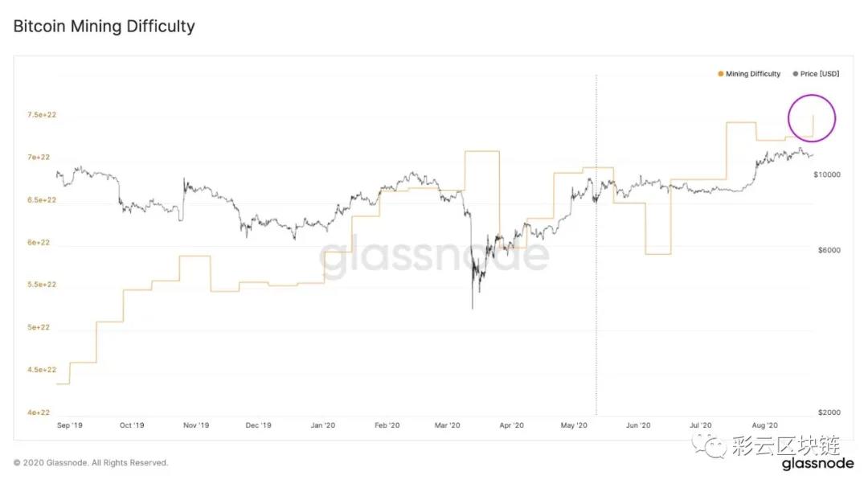Toggle the Price [USD] legend label

coord(820,74)
